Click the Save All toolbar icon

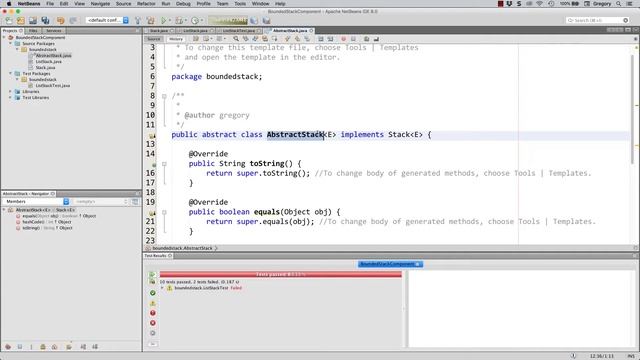click(45, 20)
